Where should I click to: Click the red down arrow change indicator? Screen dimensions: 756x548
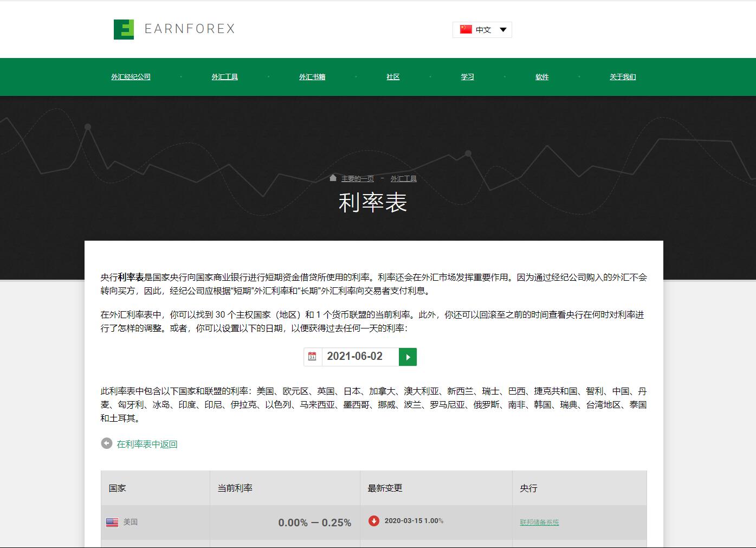373,521
